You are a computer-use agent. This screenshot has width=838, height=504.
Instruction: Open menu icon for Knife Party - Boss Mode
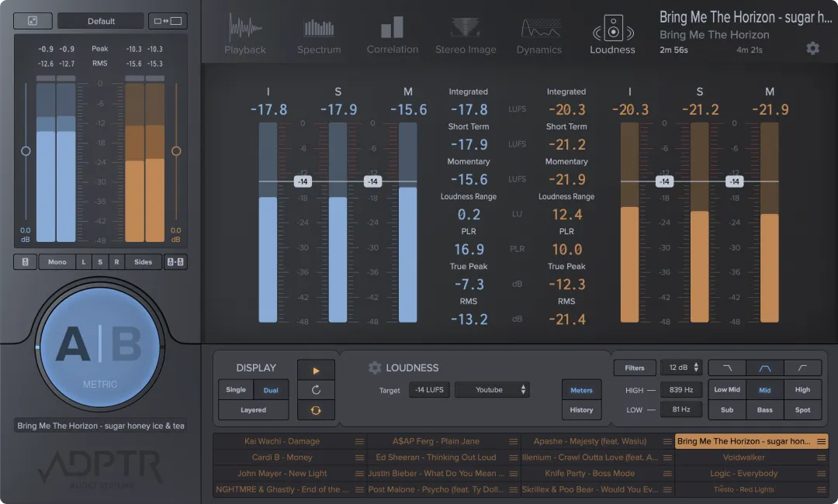point(667,474)
